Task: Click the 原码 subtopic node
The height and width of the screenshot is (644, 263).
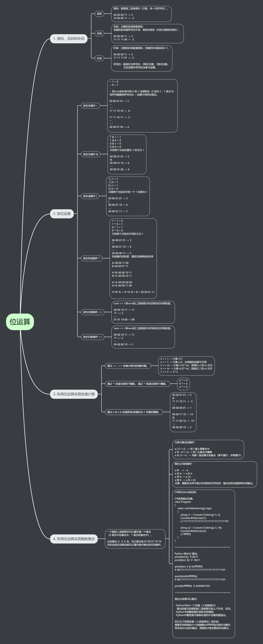Action: pyautogui.click(x=99, y=14)
